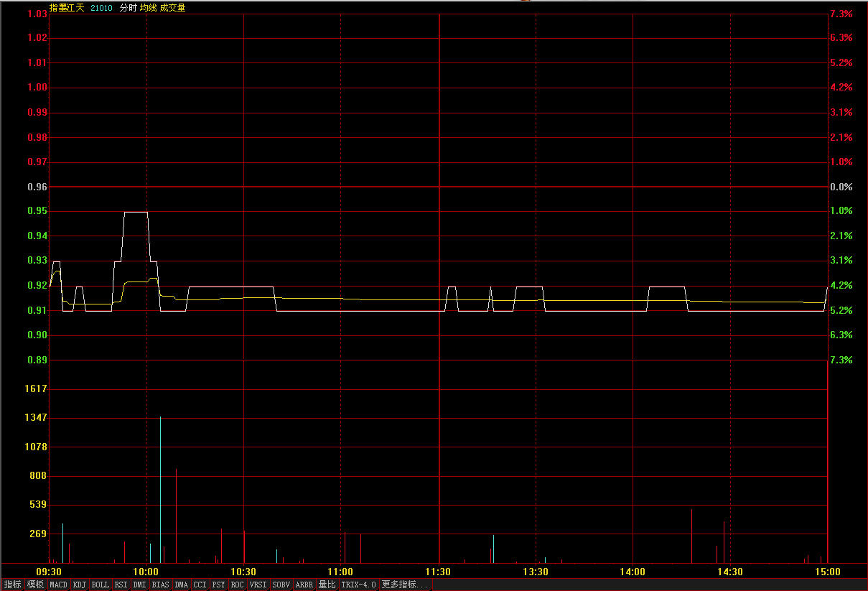Click the stock name 指墨江天 in the header

[x=67, y=8]
